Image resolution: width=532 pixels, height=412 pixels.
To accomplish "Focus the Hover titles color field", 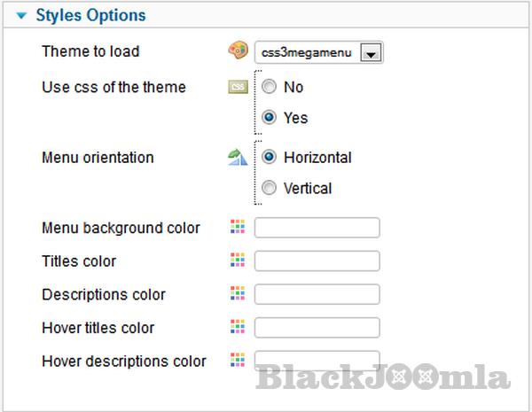I will tap(317, 327).
